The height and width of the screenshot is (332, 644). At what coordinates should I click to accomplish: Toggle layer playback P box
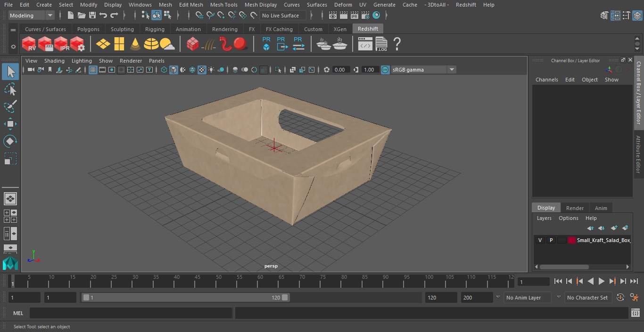point(551,240)
